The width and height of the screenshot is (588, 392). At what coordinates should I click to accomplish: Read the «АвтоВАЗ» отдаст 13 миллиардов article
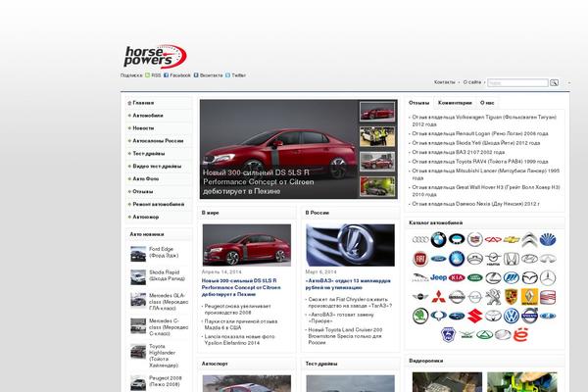click(x=348, y=284)
